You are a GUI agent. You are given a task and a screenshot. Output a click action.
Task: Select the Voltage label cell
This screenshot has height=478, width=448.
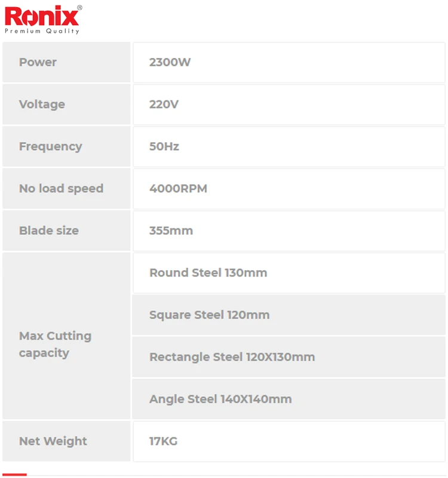click(66, 105)
